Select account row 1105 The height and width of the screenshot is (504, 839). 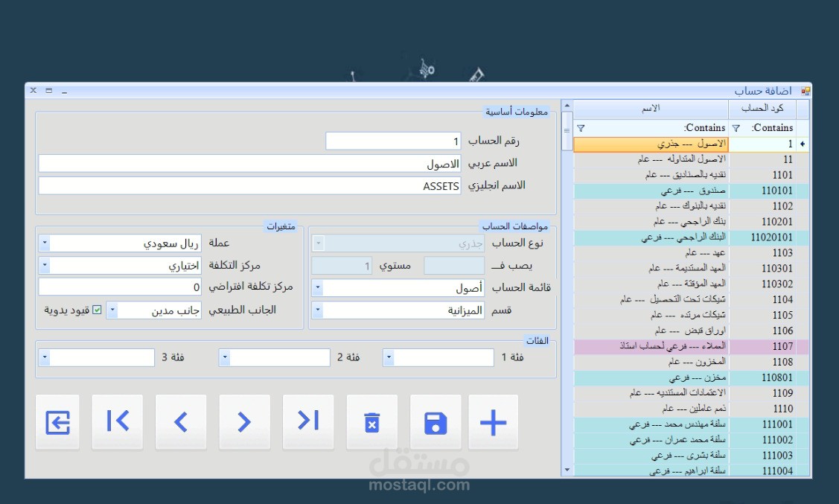coord(690,315)
